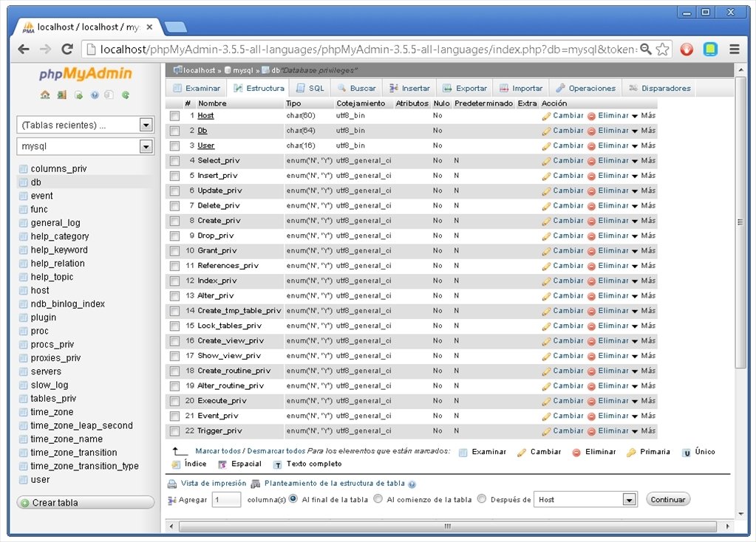Expand Más menu for Host row

(x=644, y=116)
